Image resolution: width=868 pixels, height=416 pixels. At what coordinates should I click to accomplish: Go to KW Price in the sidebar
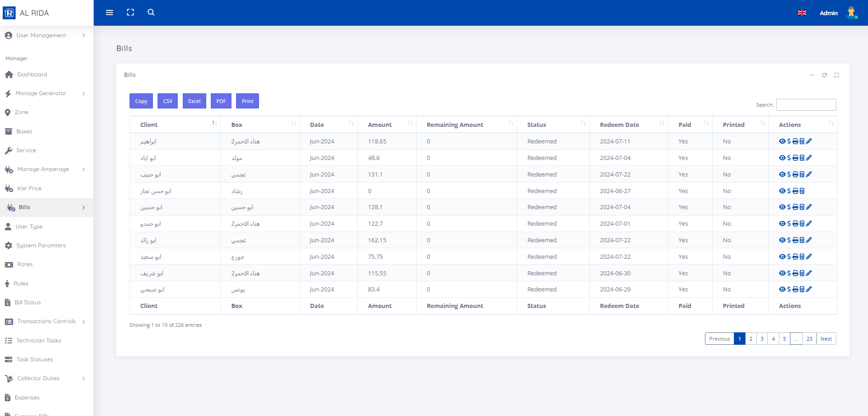29,188
